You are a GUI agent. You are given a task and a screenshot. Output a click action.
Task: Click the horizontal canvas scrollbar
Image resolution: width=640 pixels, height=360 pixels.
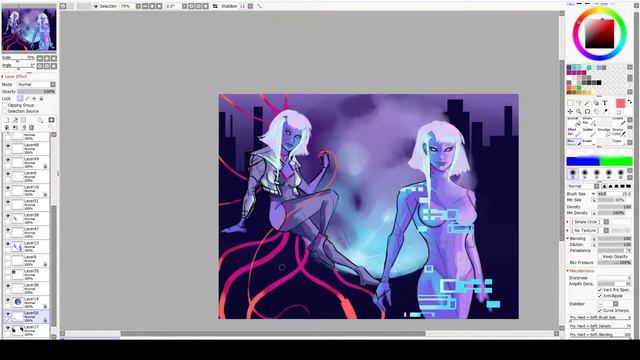point(273,333)
